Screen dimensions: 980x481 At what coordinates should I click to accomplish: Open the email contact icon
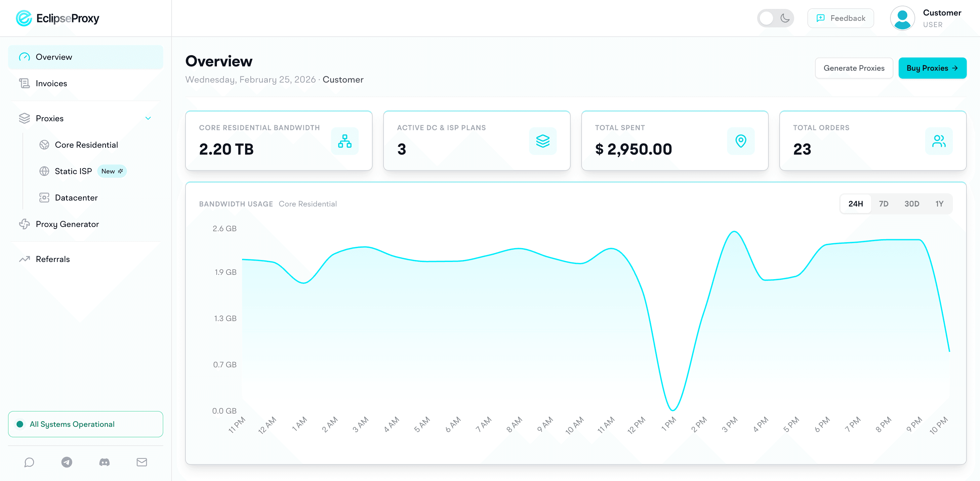coord(142,462)
